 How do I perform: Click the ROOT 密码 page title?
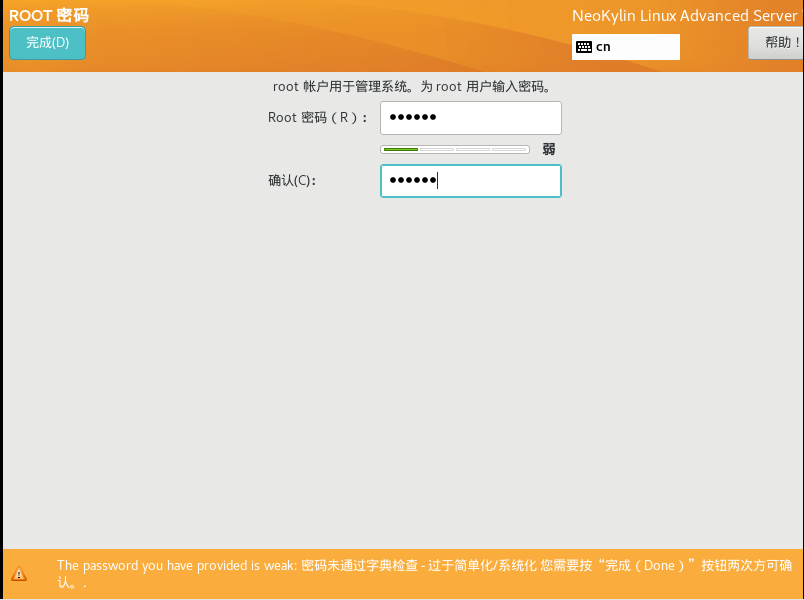[49, 15]
